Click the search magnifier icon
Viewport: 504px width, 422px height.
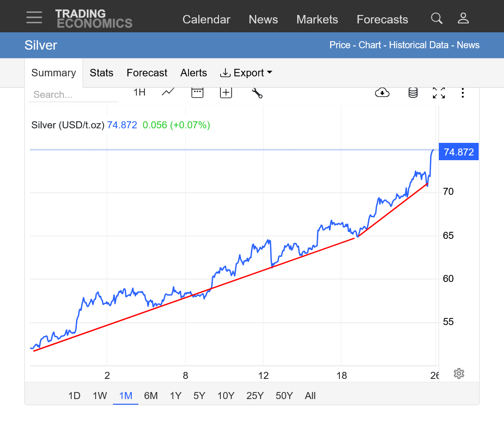click(x=436, y=18)
